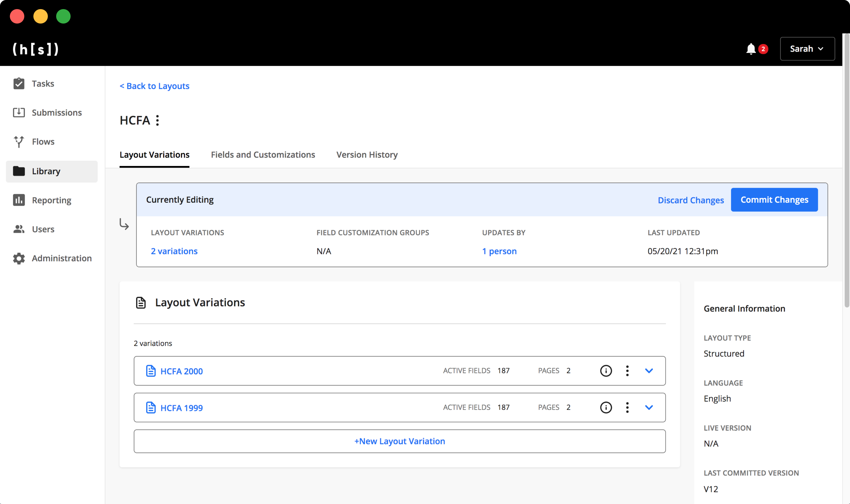Add a new layout variation
The height and width of the screenshot is (504, 850).
pos(399,441)
